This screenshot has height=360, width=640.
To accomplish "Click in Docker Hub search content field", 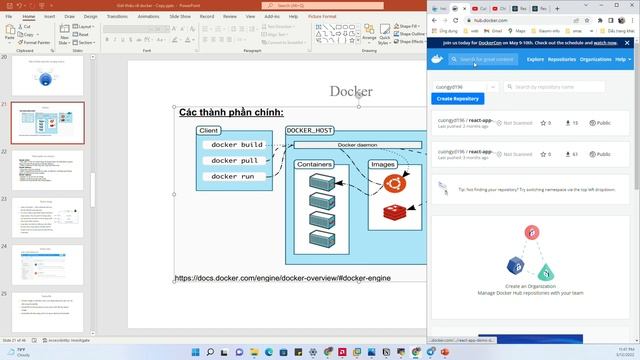I will coord(483,59).
